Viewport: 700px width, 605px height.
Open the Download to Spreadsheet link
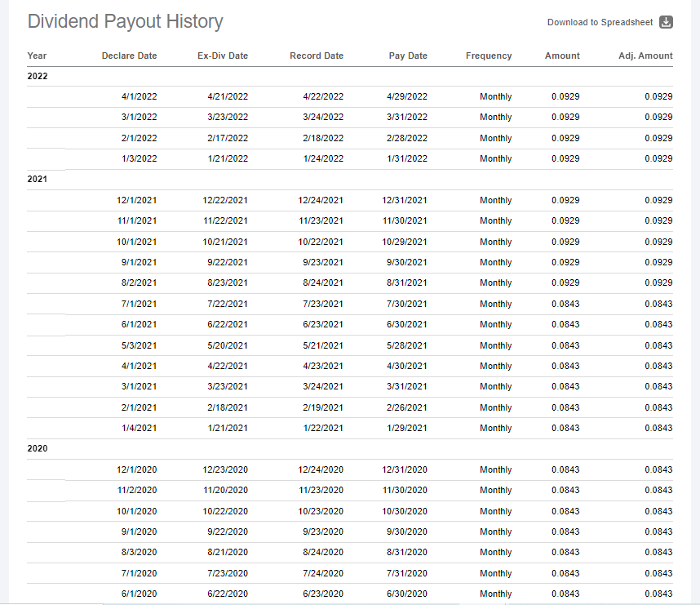point(600,22)
